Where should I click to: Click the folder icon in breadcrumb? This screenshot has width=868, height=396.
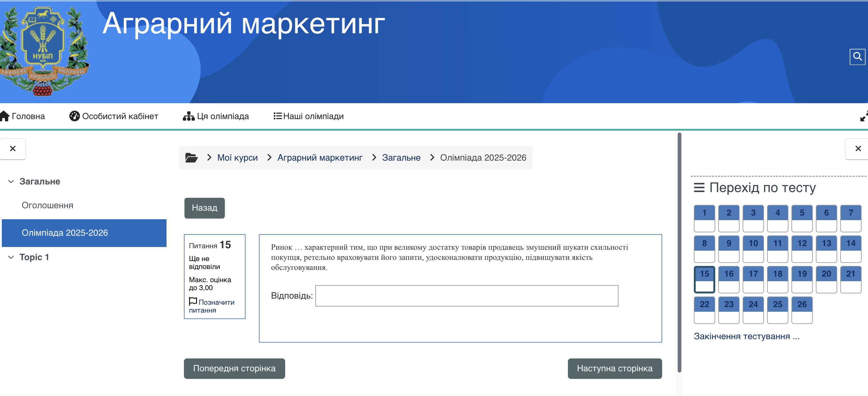[192, 158]
